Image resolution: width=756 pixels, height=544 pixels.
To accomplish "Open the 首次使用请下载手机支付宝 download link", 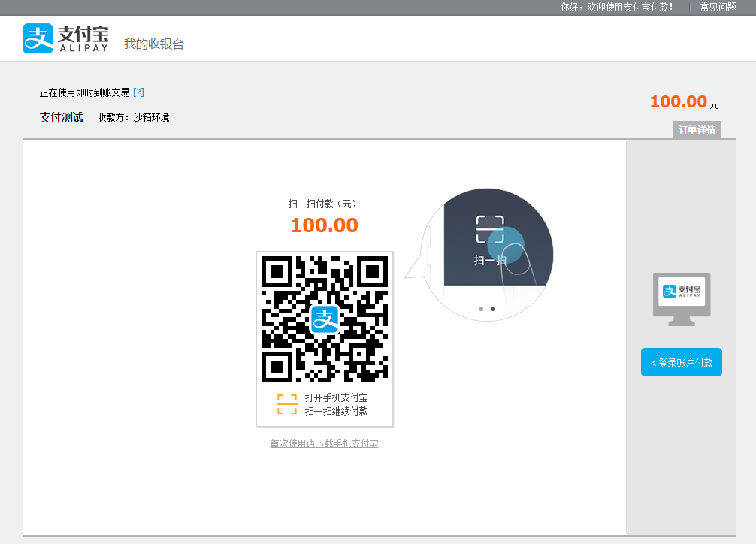I will [325, 443].
